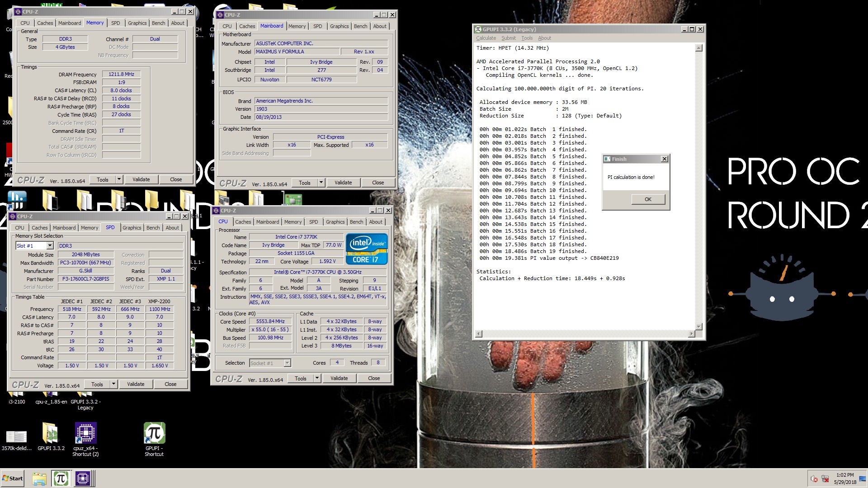Click the Start button
868x488 pixels.
point(13,478)
